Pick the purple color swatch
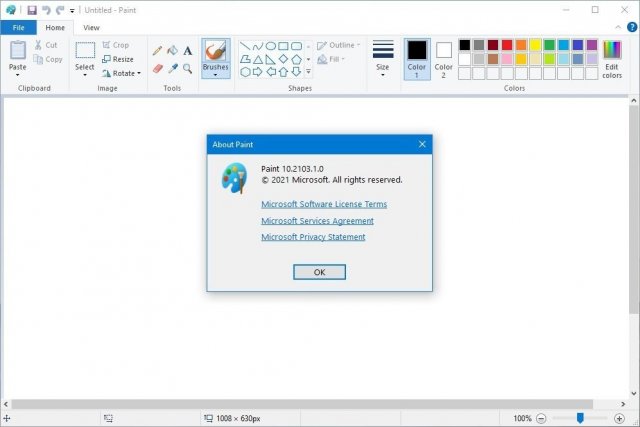This screenshot has width=640, height=427. [591, 45]
